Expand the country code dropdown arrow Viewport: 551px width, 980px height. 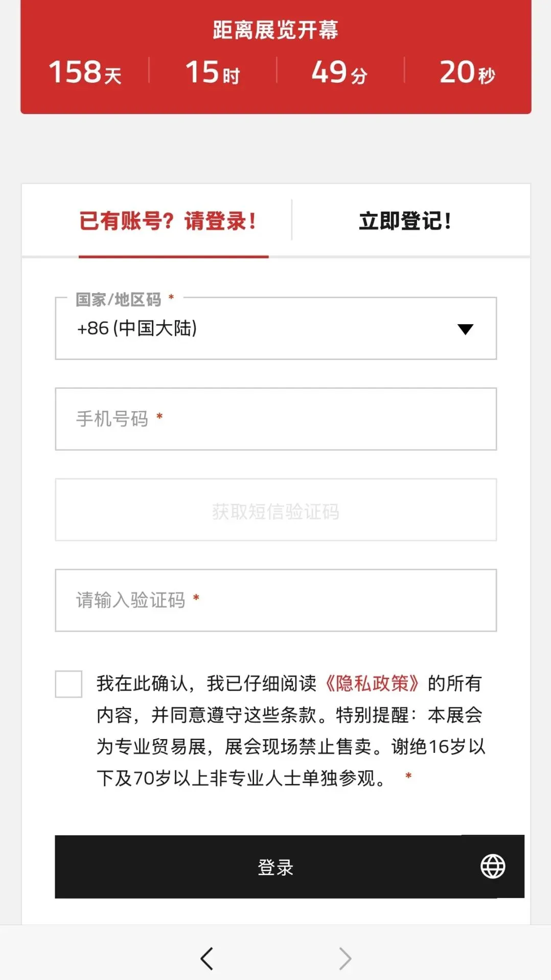click(x=465, y=329)
